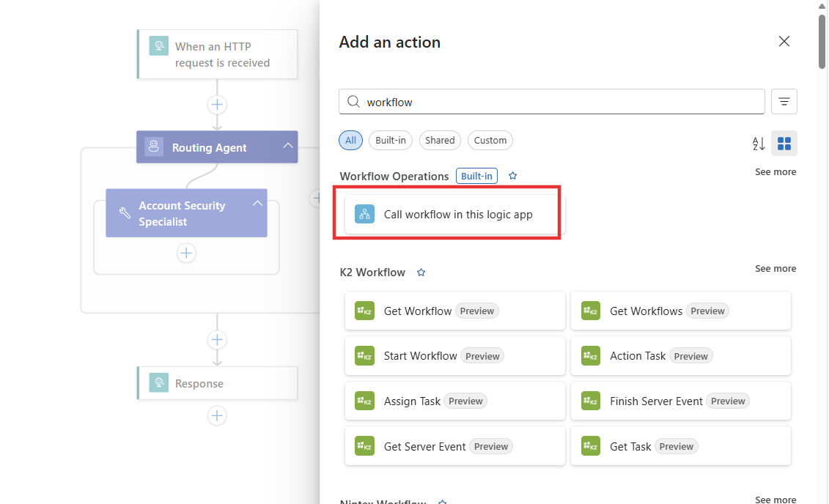Click the A-Z sorting icon
The height and width of the screenshot is (504, 829).
coord(758,144)
